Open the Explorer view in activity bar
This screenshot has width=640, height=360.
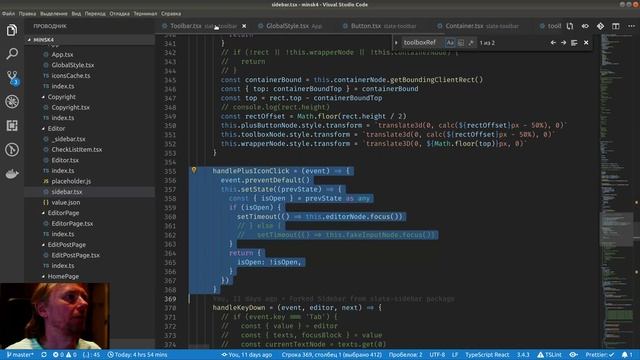(x=12, y=30)
